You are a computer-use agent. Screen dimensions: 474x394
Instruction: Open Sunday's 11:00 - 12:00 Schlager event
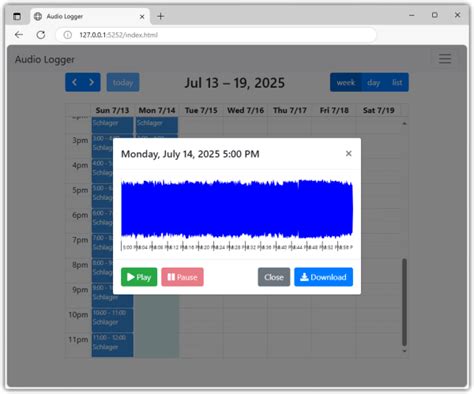(112, 345)
